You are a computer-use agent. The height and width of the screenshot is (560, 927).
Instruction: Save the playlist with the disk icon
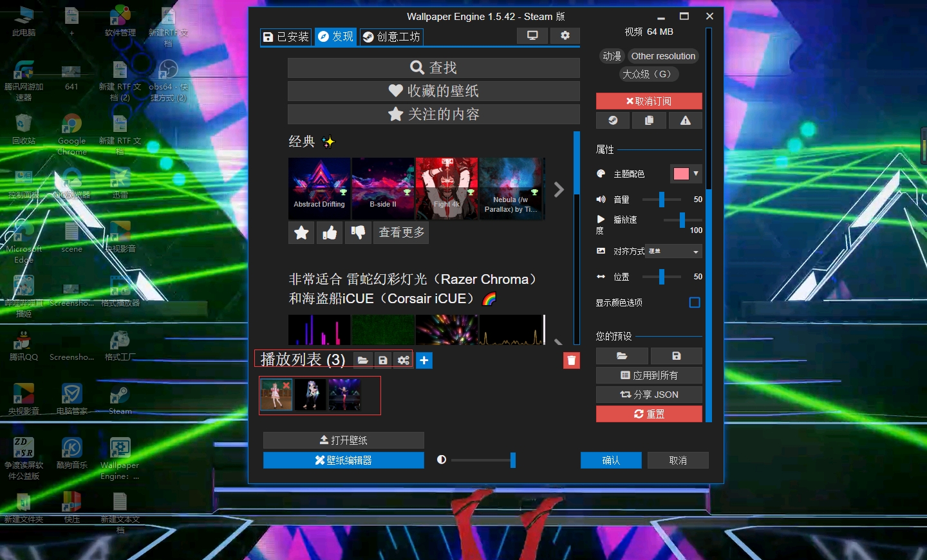tap(383, 360)
